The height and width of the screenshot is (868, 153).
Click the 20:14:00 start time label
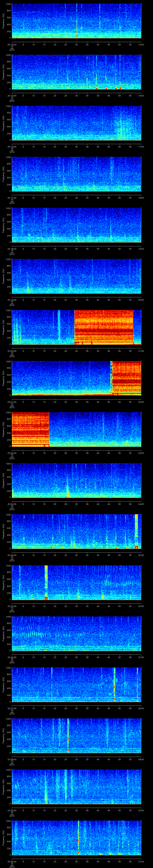[12, 44]
